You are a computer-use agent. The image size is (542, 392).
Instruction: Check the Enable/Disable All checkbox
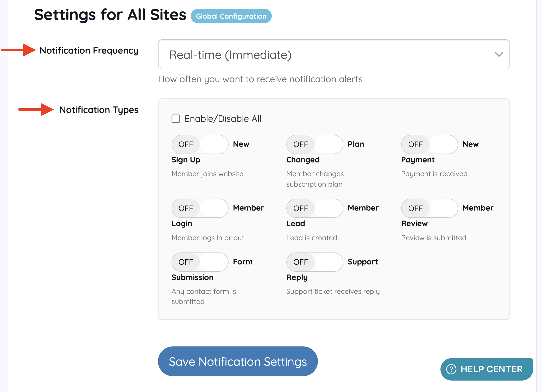[x=176, y=119]
